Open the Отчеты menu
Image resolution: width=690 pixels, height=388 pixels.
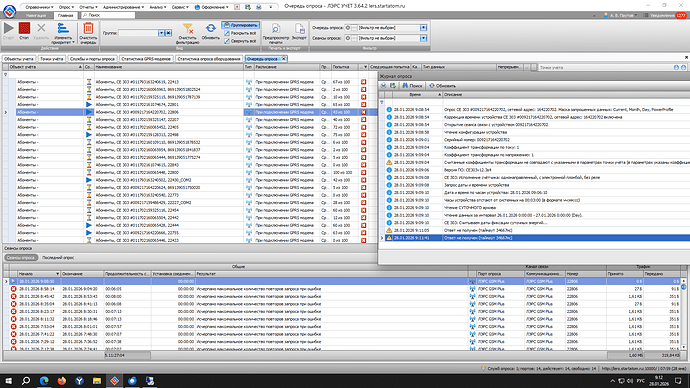[88, 7]
